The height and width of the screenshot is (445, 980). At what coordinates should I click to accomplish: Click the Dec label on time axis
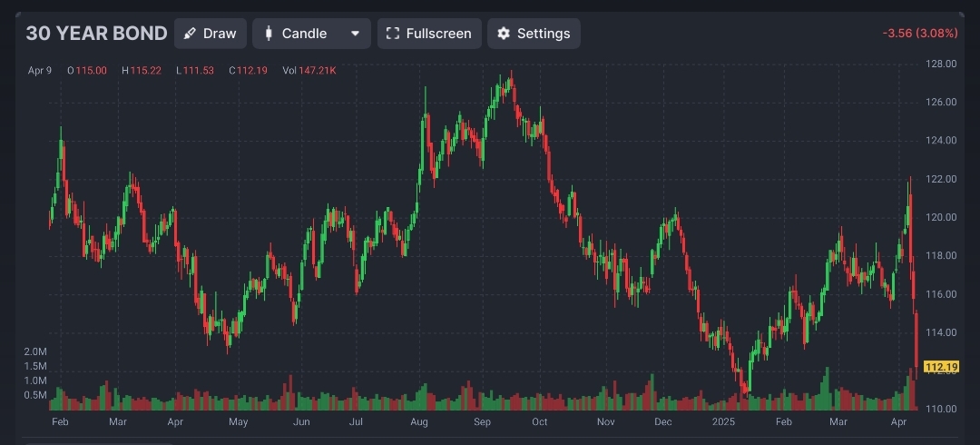point(663,422)
